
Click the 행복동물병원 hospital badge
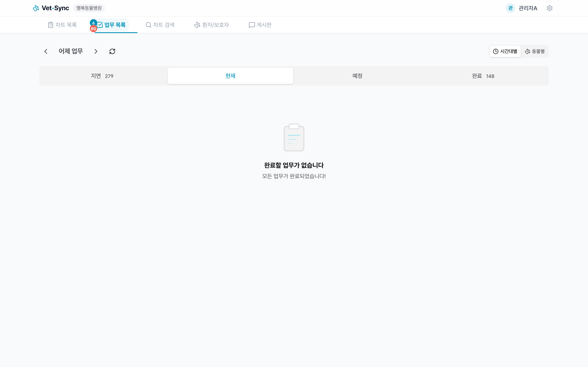pos(89,8)
